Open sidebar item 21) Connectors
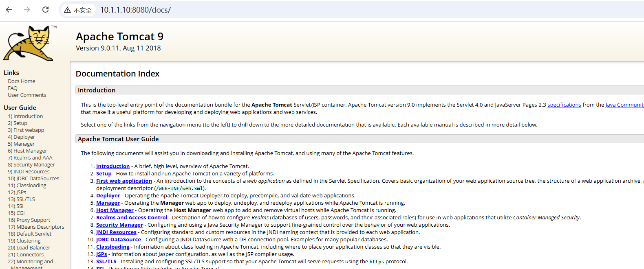The height and width of the screenshot is (269, 644). coord(26,255)
